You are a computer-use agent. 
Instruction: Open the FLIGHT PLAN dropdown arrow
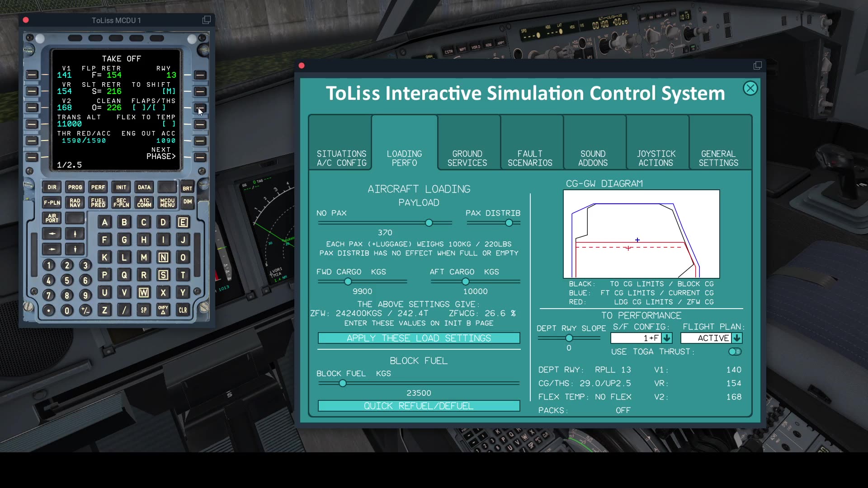point(737,338)
